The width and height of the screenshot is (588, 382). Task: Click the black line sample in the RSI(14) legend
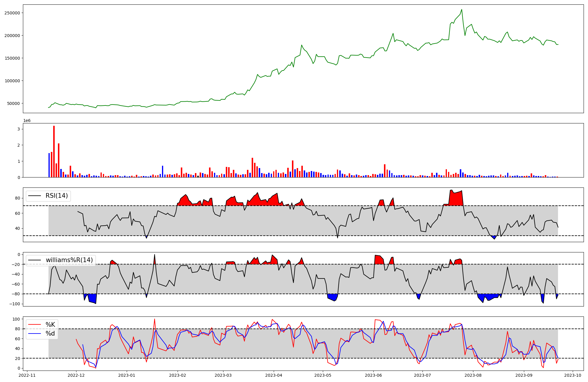[34, 196]
